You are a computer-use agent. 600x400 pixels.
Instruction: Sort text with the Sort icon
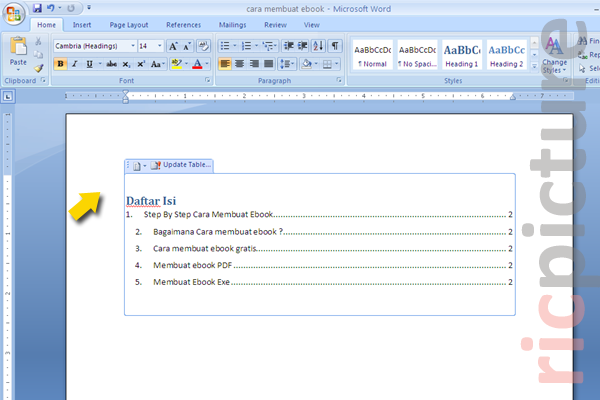click(318, 46)
